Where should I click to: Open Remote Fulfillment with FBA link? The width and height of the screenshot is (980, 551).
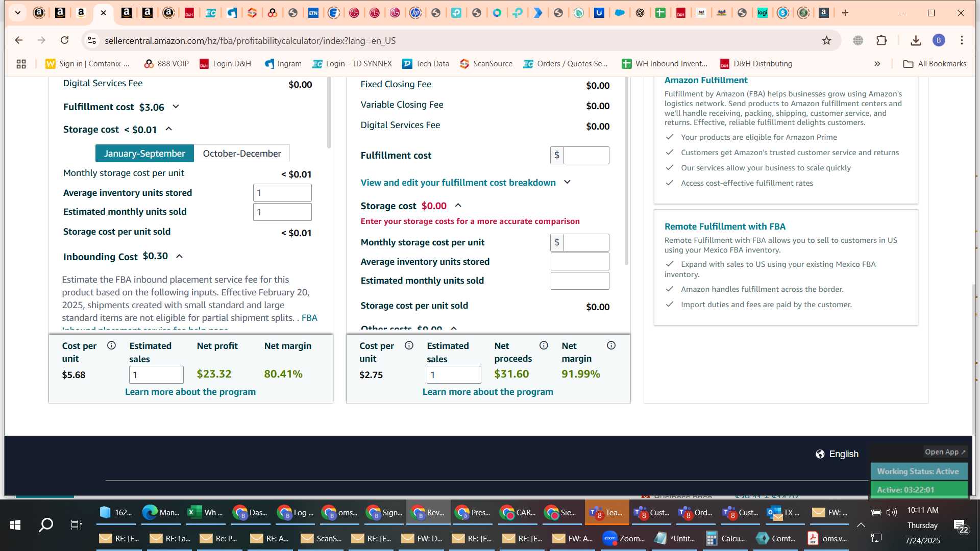(x=725, y=227)
